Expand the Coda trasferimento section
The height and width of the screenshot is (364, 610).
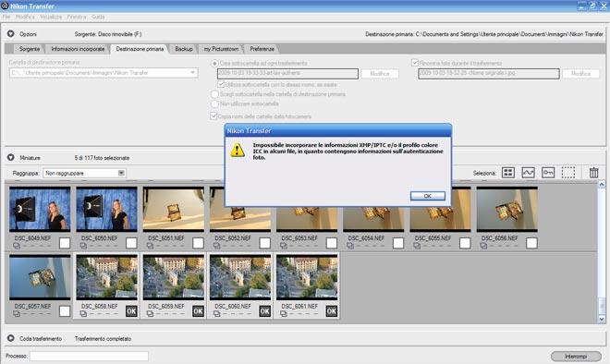[10, 338]
